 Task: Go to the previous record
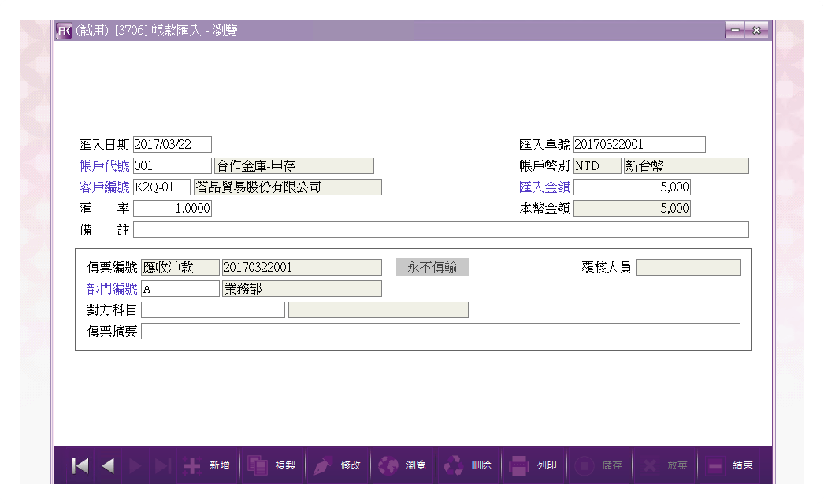tap(108, 465)
